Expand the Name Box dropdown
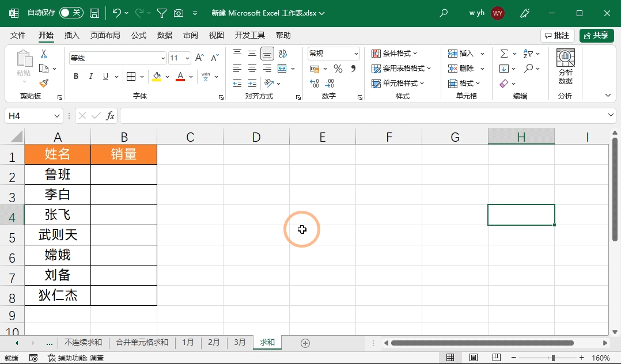This screenshot has width=621, height=364. click(56, 116)
